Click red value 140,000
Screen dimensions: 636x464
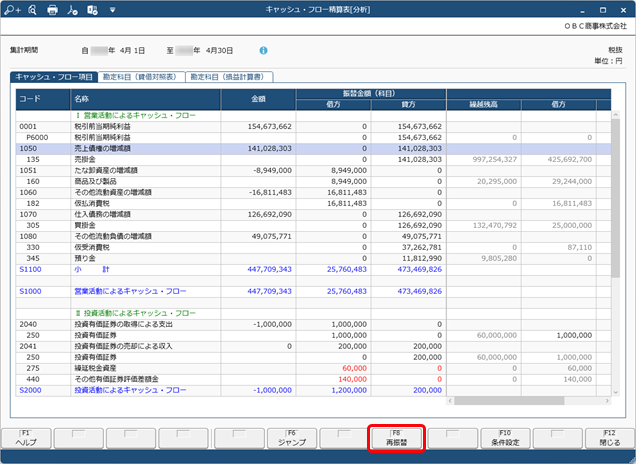(x=352, y=379)
